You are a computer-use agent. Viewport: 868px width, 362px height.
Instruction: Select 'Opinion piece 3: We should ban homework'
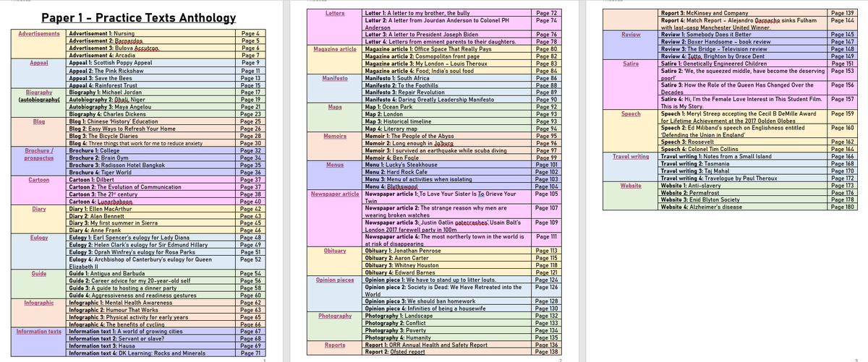pos(420,301)
